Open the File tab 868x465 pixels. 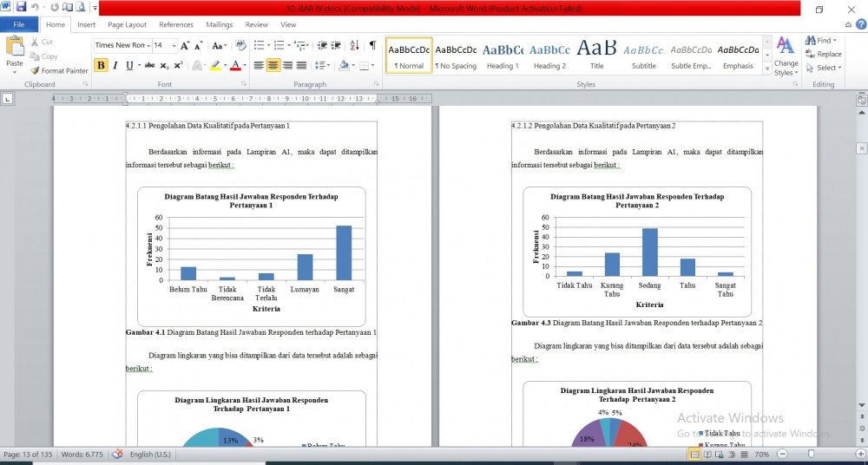point(18,24)
